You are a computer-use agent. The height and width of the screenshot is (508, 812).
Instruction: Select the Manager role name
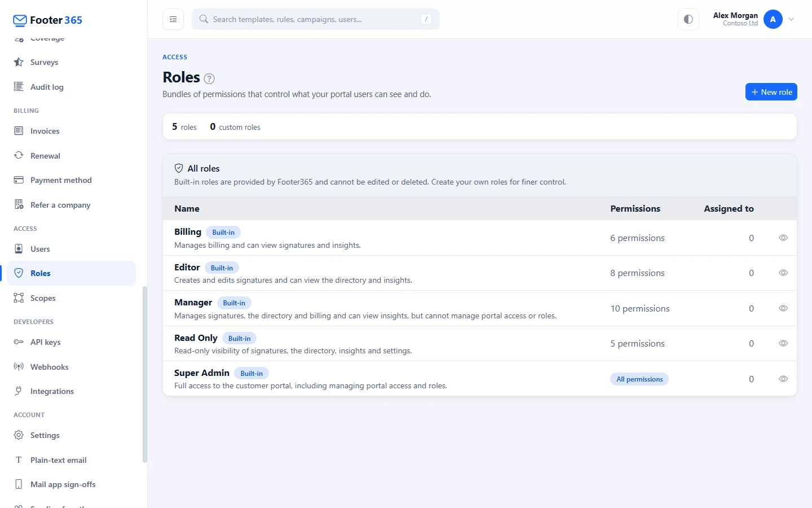193,303
